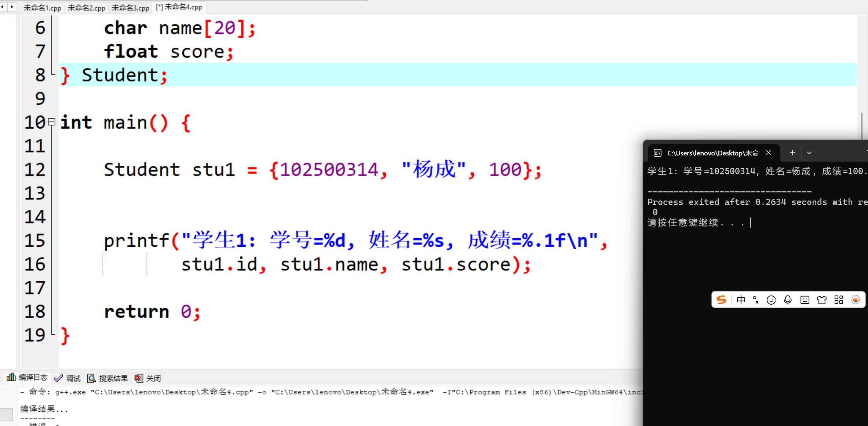The height and width of the screenshot is (426, 868).
Task: Click the Sogou input method logo
Action: pyautogui.click(x=721, y=300)
